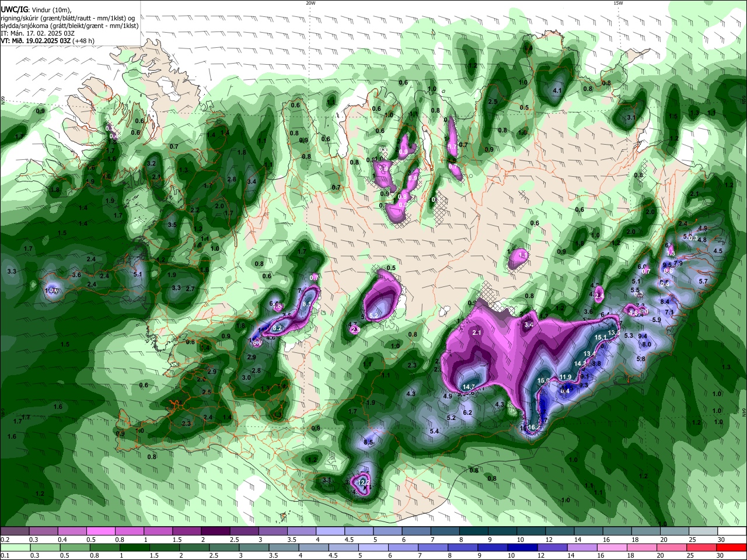
Task: Click the '7.1' precipitation value on the map
Action: pos(669,312)
